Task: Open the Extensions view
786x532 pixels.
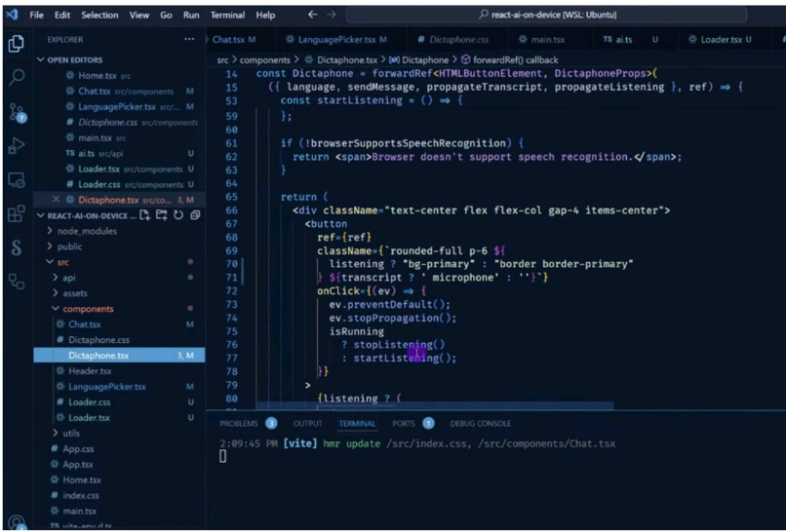Action: (x=16, y=213)
